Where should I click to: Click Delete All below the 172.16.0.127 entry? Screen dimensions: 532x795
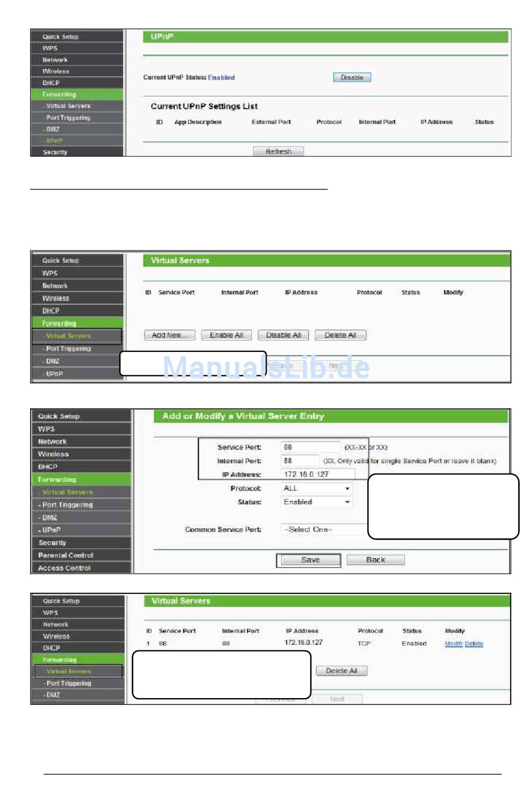341,671
